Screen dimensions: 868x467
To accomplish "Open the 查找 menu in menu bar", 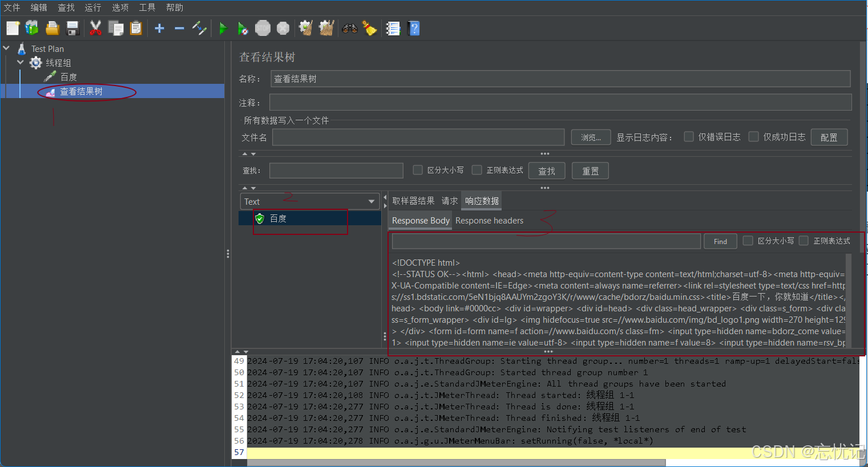I will click(66, 7).
